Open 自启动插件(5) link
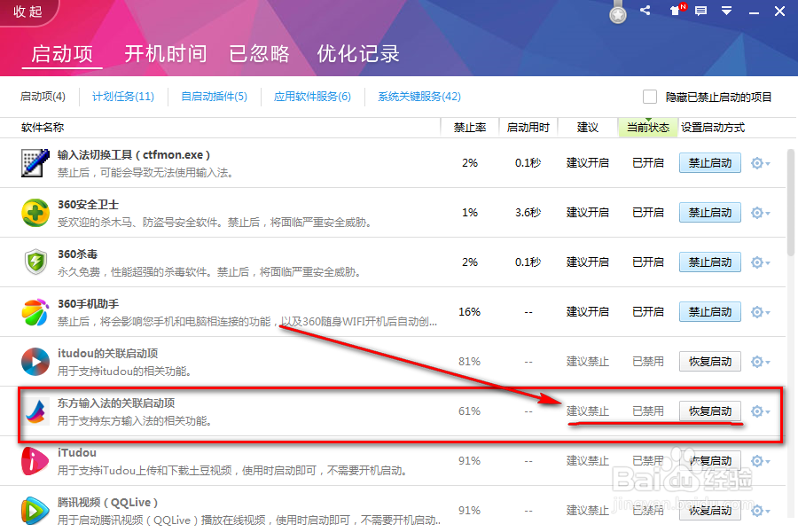Image resolution: width=798 pixels, height=532 pixels. 215,97
